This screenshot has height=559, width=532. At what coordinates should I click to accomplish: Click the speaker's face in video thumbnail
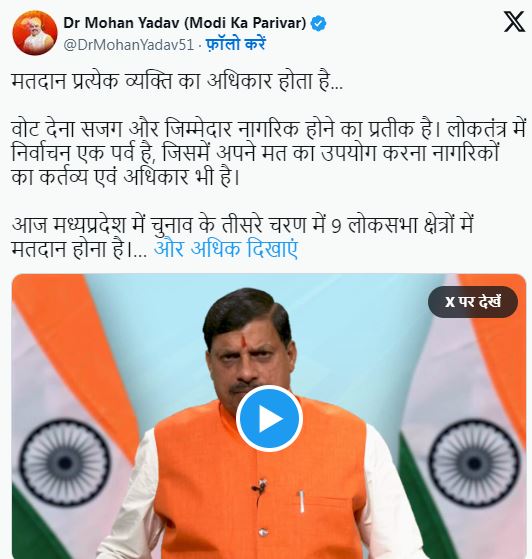[252, 357]
